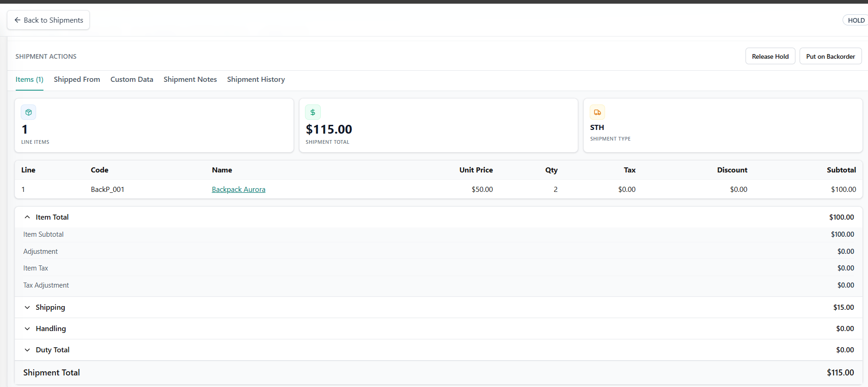
Task: Select the Items (1) tab
Action: (x=30, y=80)
